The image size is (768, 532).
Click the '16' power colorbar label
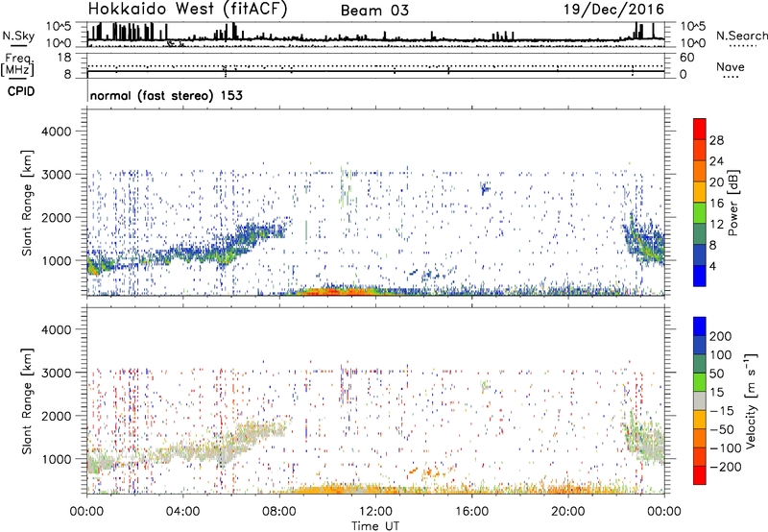716,204
